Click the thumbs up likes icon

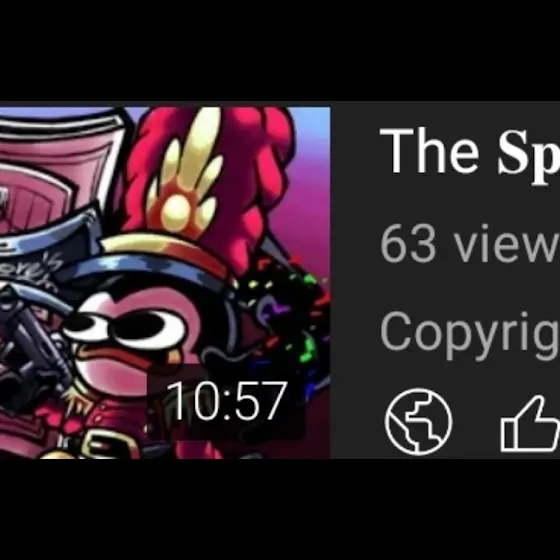click(530, 424)
